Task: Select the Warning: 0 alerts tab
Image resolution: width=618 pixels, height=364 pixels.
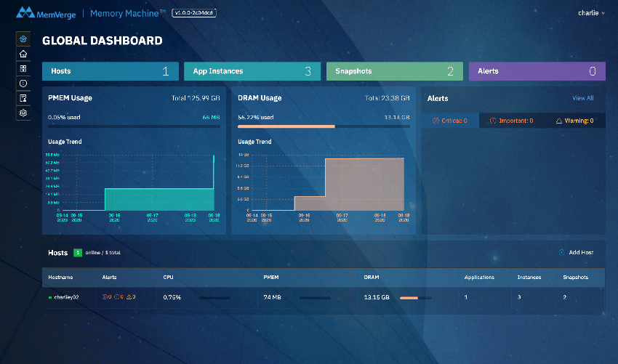Action: click(574, 121)
